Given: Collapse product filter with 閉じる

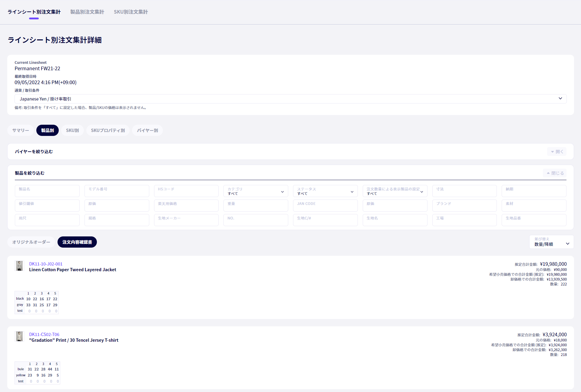Looking at the screenshot, I should click(x=555, y=173).
